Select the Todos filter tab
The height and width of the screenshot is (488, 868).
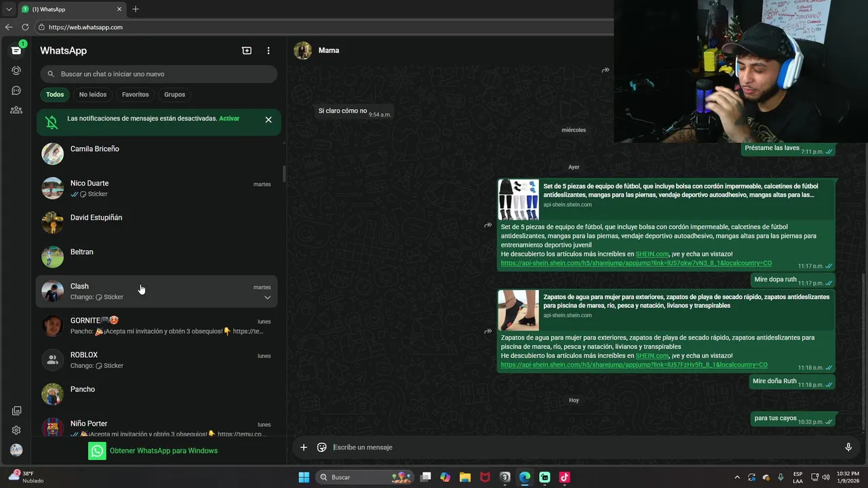55,95
